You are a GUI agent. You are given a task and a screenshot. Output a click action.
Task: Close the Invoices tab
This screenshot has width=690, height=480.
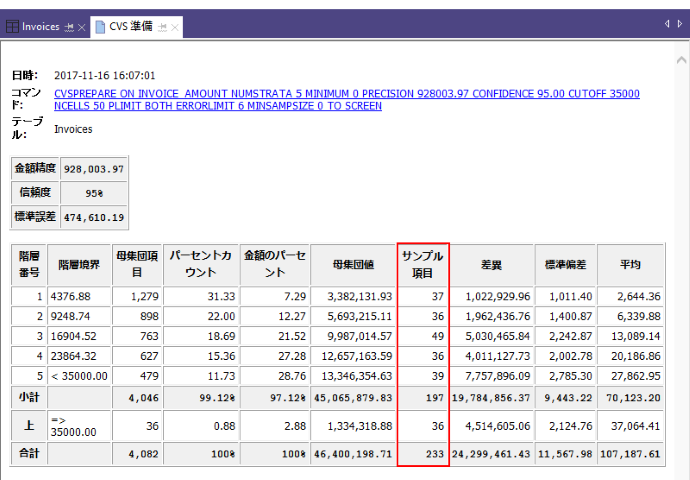(x=82, y=27)
